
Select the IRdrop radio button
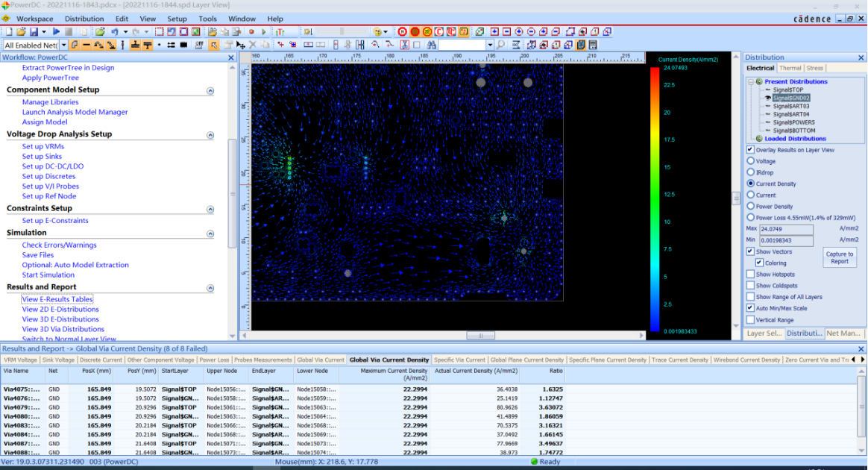[x=751, y=172]
